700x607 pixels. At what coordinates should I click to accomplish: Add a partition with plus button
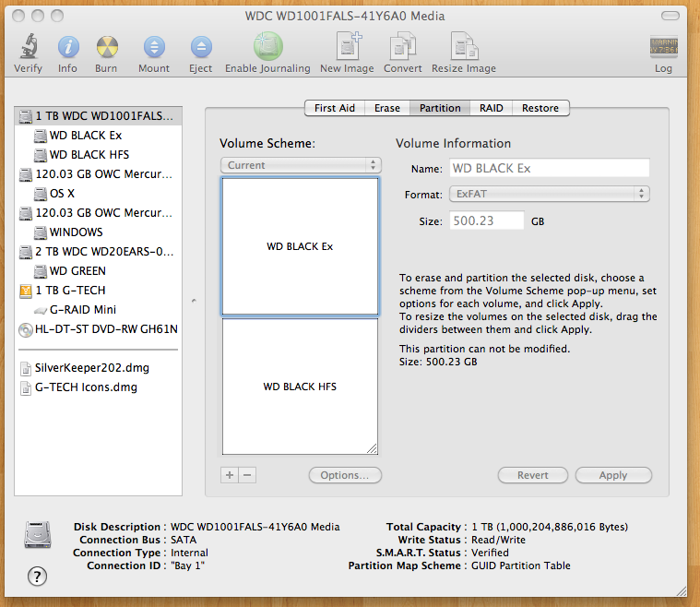click(230, 475)
